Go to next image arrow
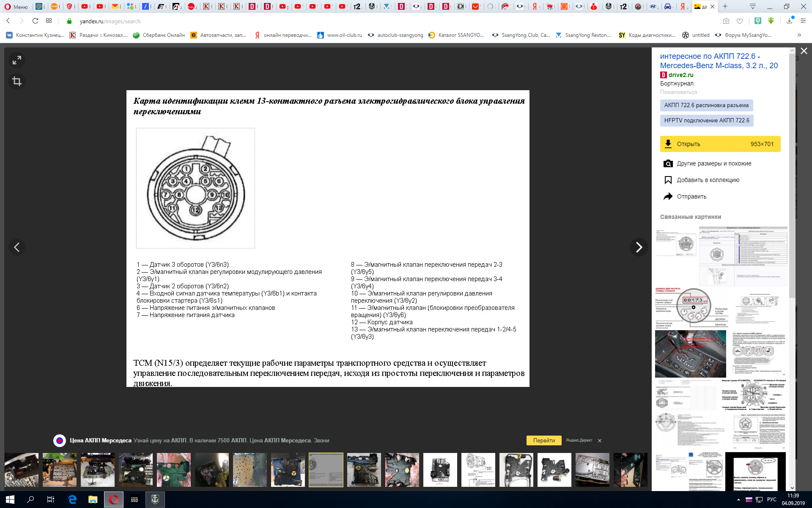812x508 pixels. [639, 247]
